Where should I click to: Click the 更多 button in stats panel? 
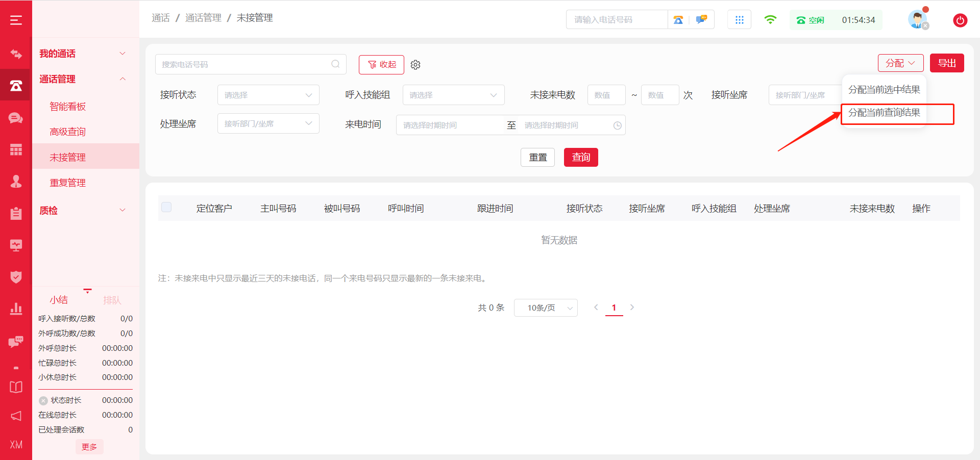[89, 447]
